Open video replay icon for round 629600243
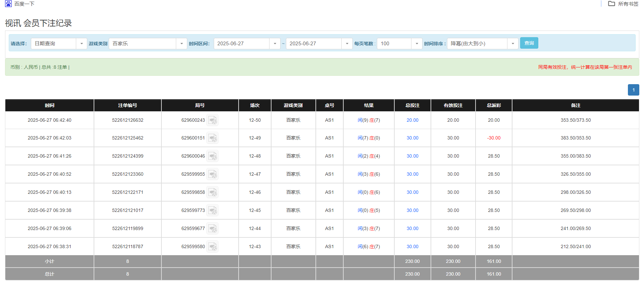The height and width of the screenshot is (282, 644). 212,120
